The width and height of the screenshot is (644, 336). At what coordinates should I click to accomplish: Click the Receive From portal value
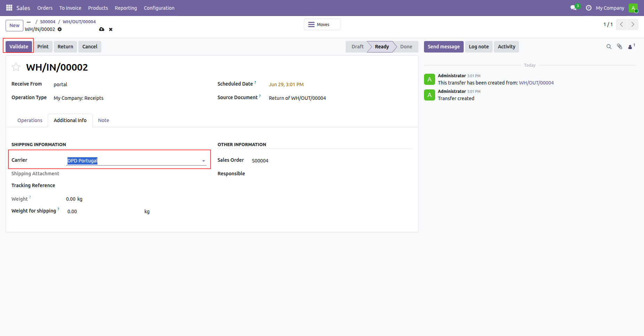click(61, 85)
